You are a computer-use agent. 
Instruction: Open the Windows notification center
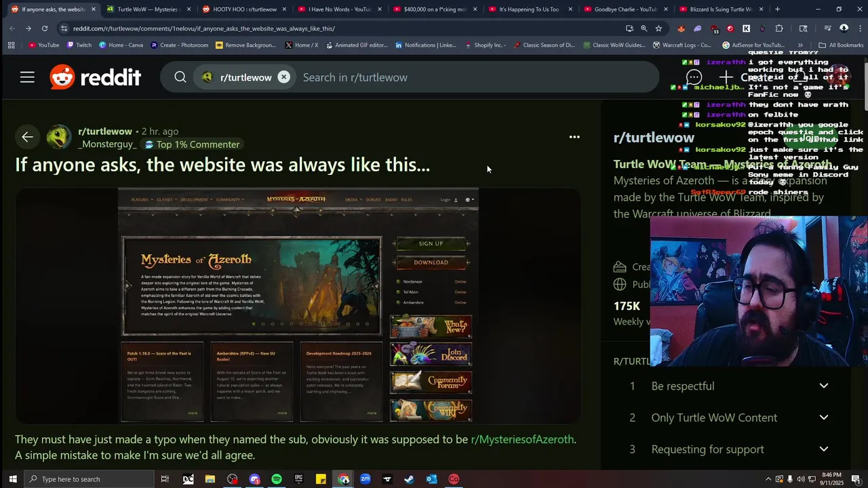pos(856,479)
